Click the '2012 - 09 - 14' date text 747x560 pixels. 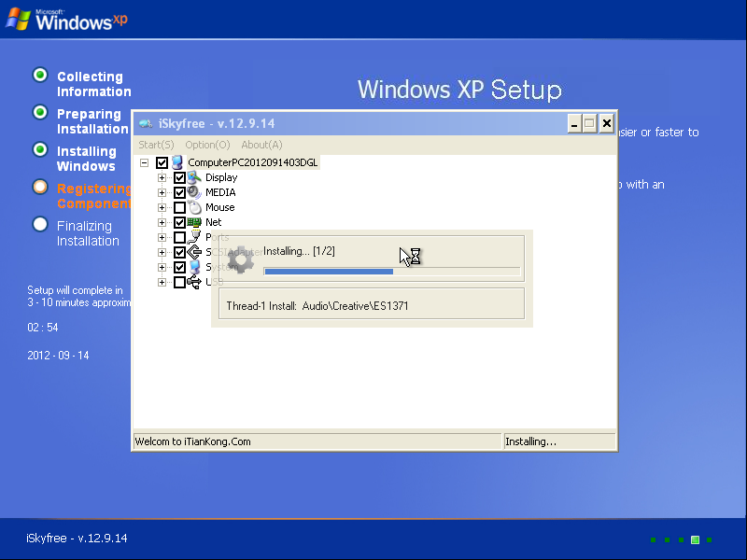58,356
